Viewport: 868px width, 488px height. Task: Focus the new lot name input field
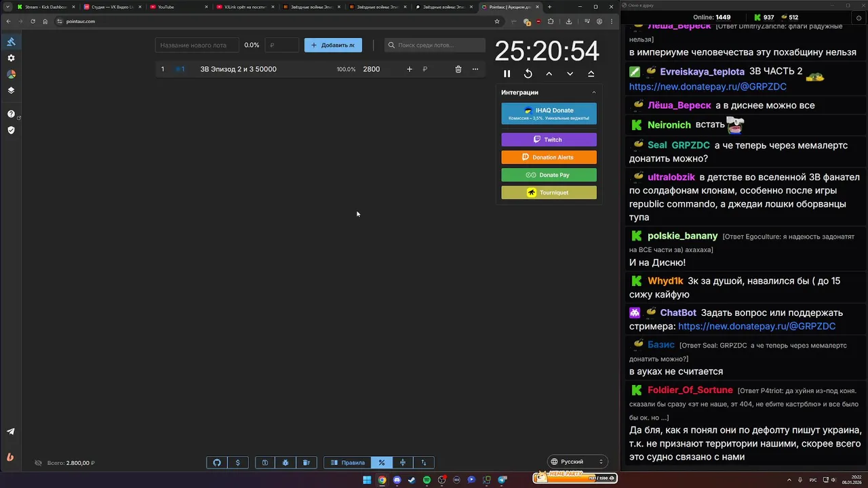pos(197,45)
